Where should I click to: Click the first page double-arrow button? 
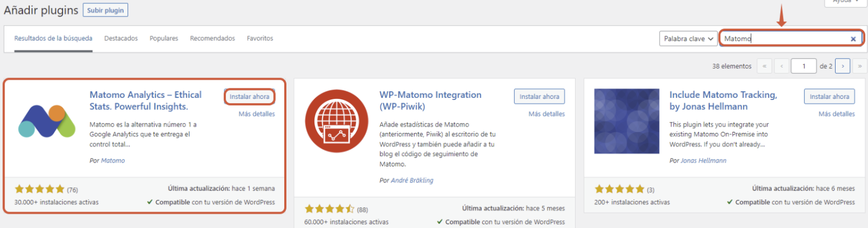[x=764, y=66]
